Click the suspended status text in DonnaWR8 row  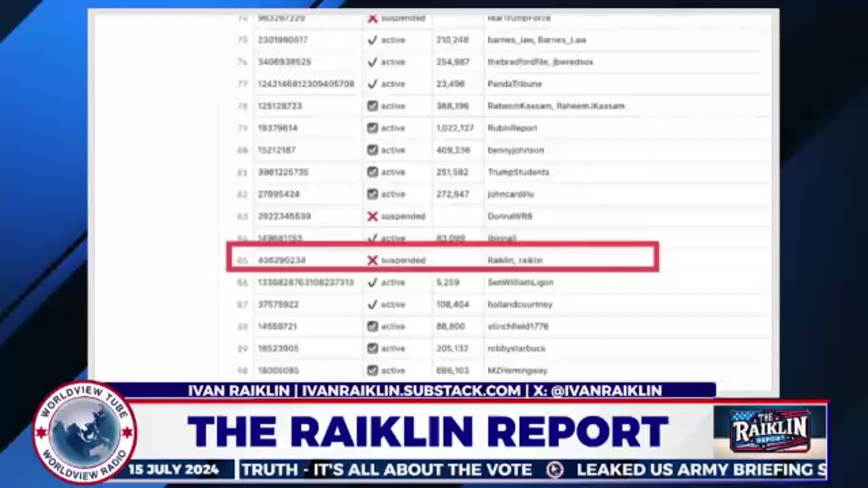pos(403,216)
